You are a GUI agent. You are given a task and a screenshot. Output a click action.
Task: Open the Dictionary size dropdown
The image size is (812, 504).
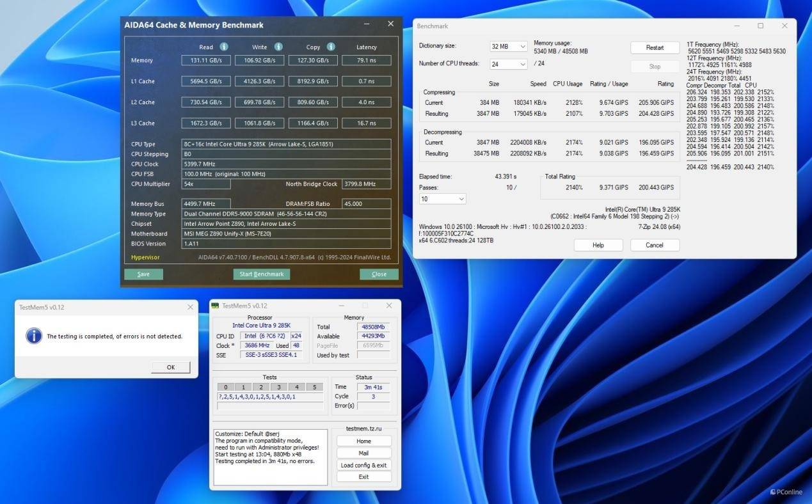tap(509, 47)
